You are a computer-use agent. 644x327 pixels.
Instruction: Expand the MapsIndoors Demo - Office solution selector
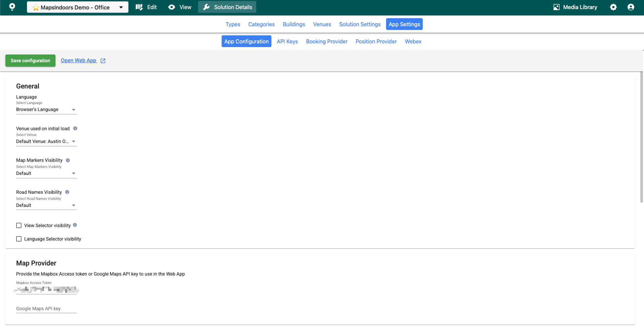click(77, 7)
